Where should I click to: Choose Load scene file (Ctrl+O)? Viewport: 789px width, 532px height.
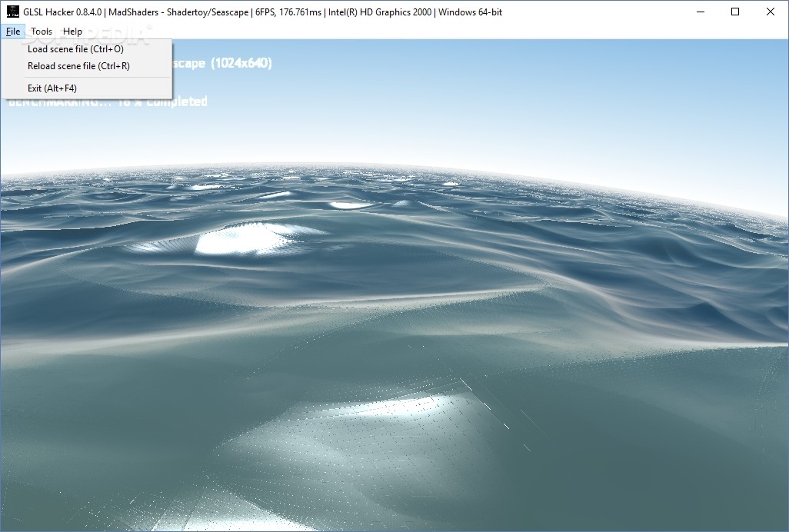(x=87, y=48)
